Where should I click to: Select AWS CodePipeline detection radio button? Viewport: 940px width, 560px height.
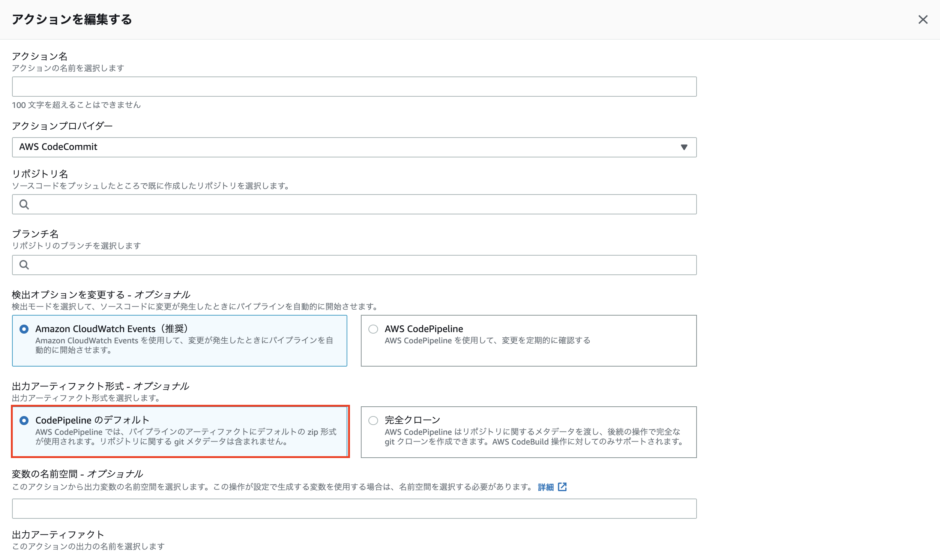pyautogui.click(x=373, y=329)
